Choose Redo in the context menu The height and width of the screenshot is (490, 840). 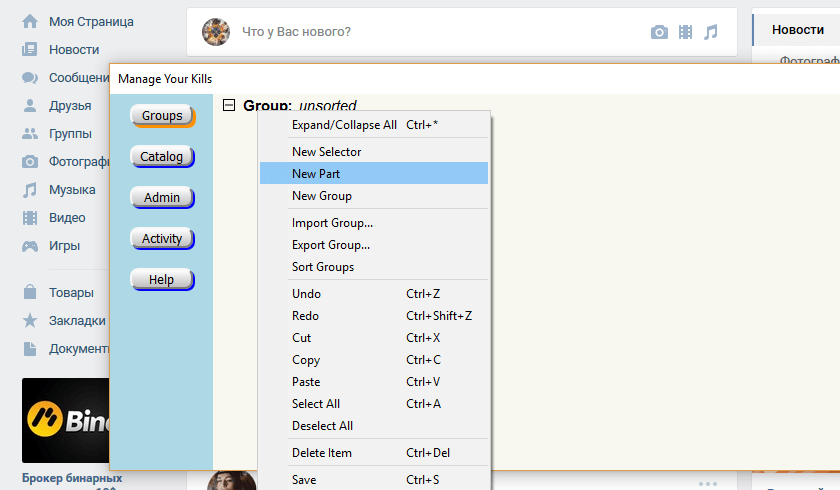[374, 315]
